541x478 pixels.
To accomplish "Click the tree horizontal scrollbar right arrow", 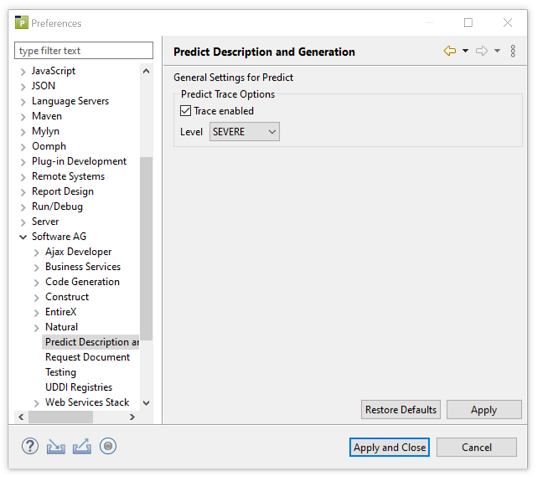I will tap(132, 417).
